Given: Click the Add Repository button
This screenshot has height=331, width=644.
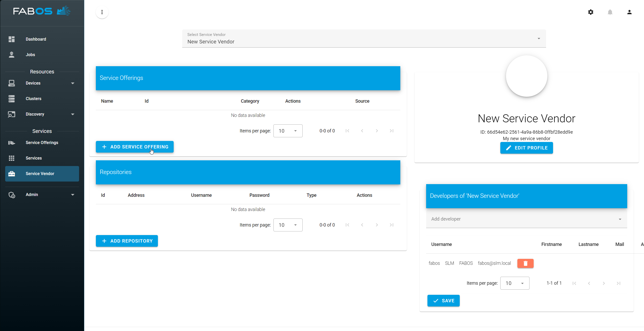Looking at the screenshot, I should pyautogui.click(x=127, y=241).
